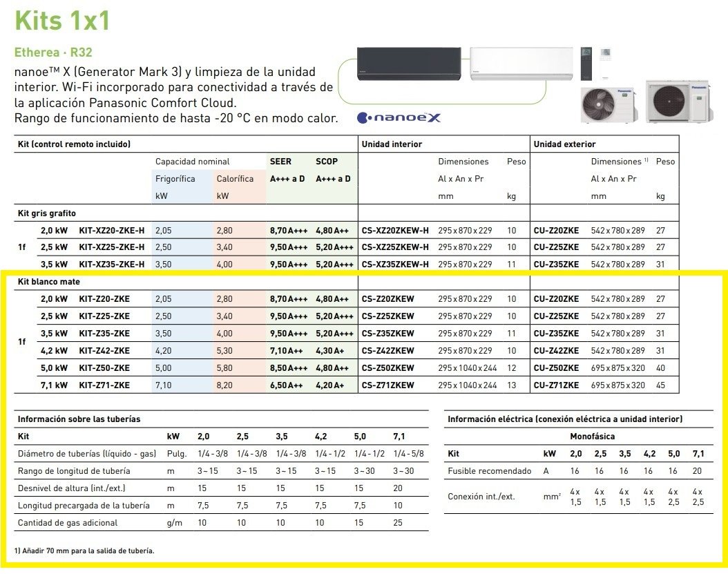Click Desnivel de altura row label
The image size is (728, 574).
[x=72, y=488]
